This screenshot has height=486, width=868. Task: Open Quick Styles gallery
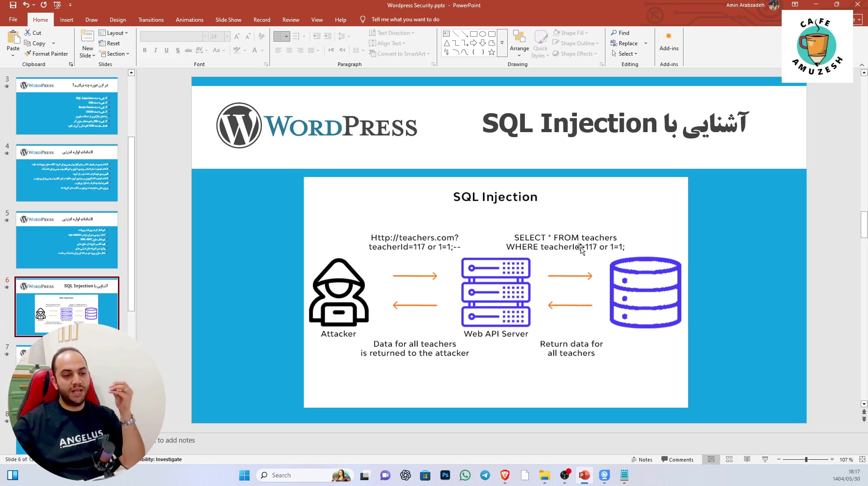click(540, 44)
